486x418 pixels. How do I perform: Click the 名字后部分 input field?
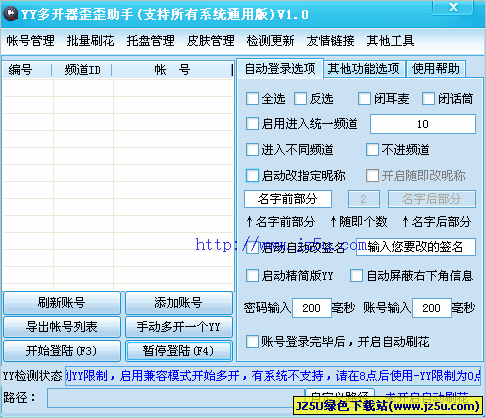click(x=432, y=199)
